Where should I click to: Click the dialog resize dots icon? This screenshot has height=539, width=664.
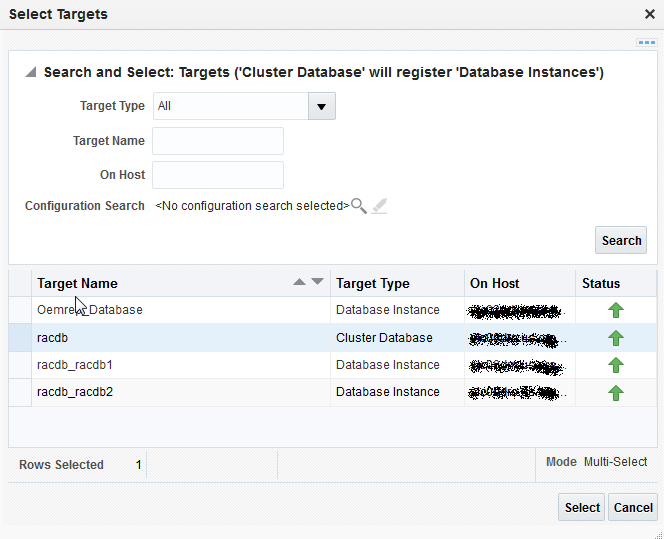[x=646, y=43]
